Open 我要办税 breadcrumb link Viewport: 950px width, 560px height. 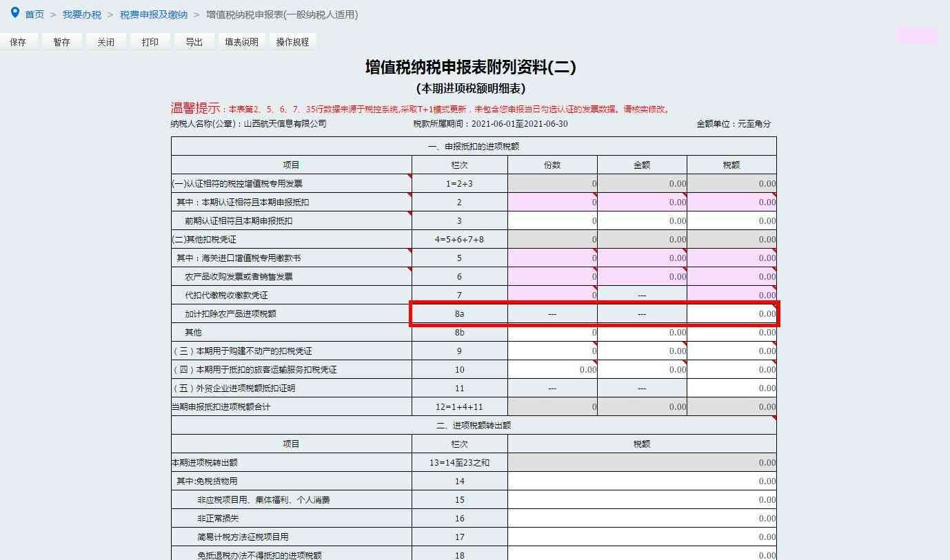tap(81, 14)
